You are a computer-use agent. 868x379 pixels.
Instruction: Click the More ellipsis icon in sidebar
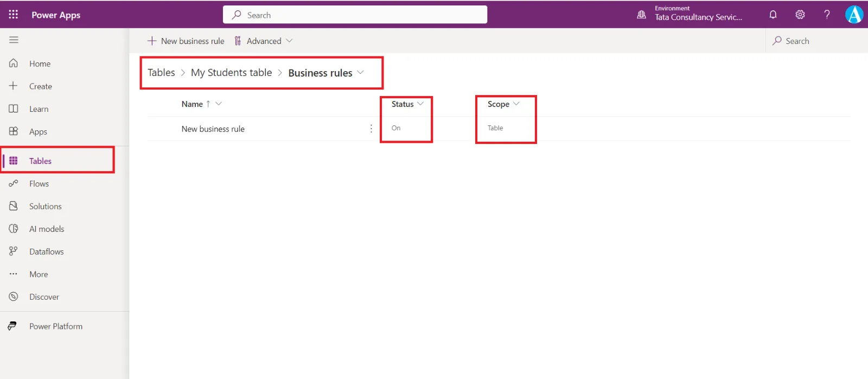click(x=14, y=274)
